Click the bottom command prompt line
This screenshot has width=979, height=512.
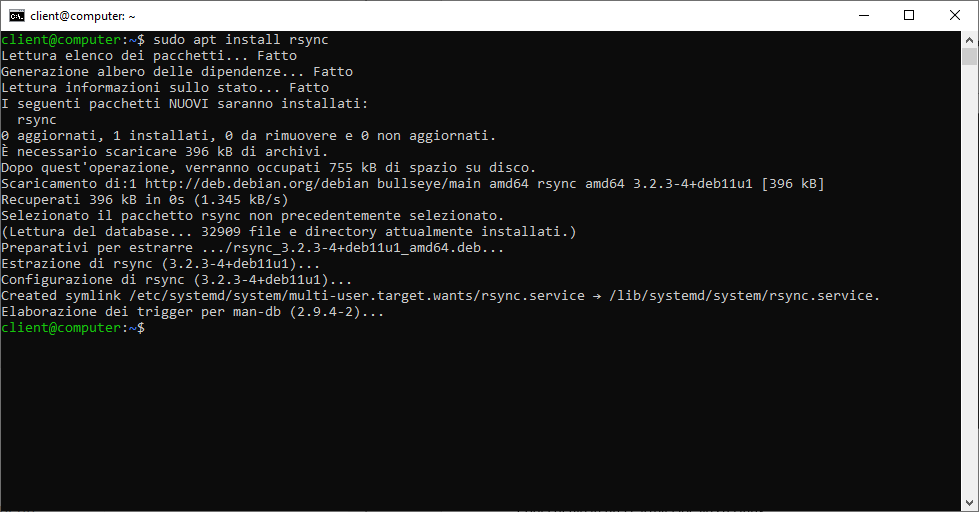(x=73, y=328)
